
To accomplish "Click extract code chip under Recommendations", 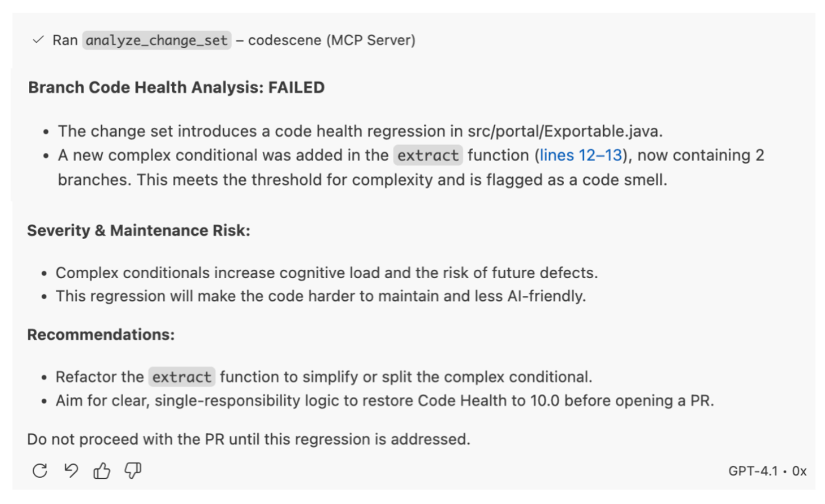I will (x=182, y=377).
